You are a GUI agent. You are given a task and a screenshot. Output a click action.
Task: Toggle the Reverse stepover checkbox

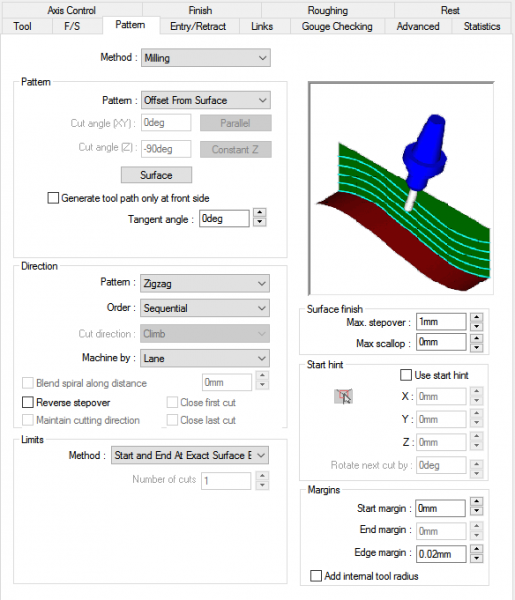(28, 402)
